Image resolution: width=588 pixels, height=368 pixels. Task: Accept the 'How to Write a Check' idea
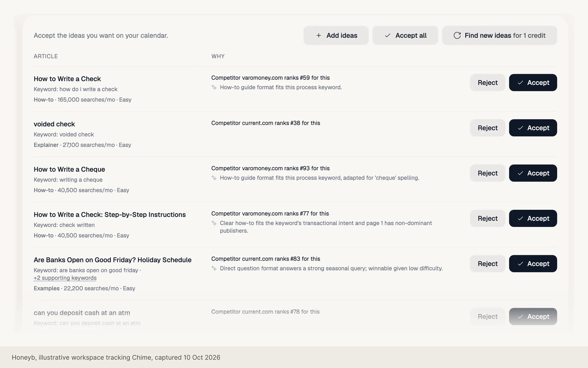(x=533, y=82)
